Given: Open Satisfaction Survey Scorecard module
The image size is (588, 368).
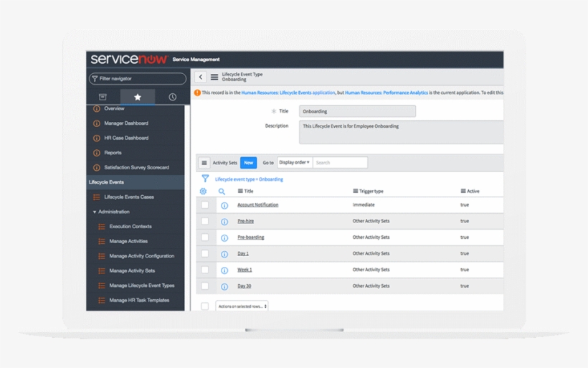Looking at the screenshot, I should point(136,167).
